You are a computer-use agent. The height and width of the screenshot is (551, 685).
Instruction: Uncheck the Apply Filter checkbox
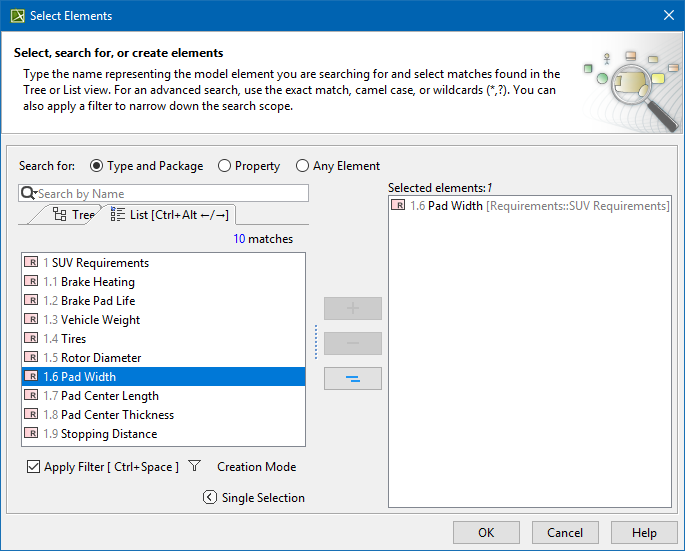(x=34, y=467)
